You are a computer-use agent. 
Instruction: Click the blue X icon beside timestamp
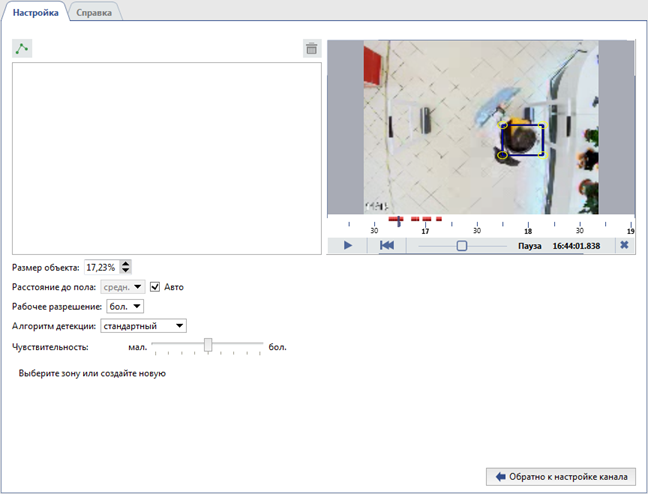tap(624, 245)
